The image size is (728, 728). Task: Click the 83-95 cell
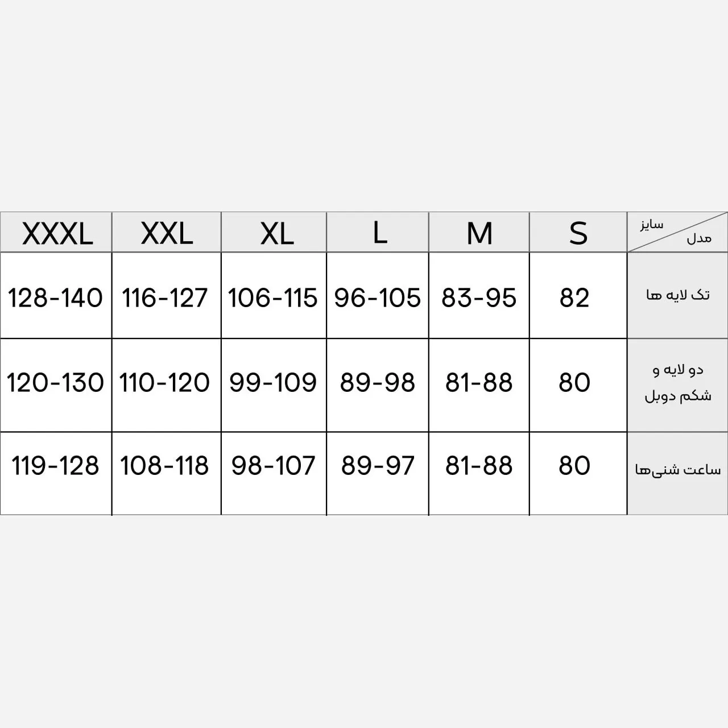pyautogui.click(x=479, y=297)
